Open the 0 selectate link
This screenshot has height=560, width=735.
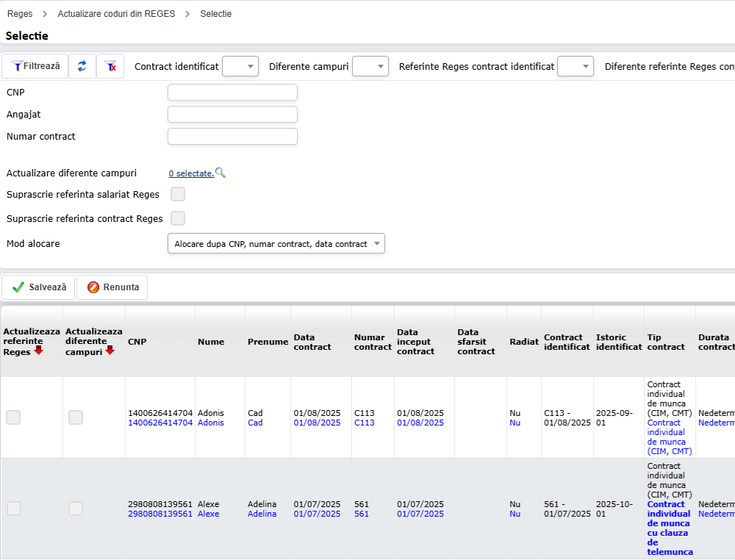point(190,173)
